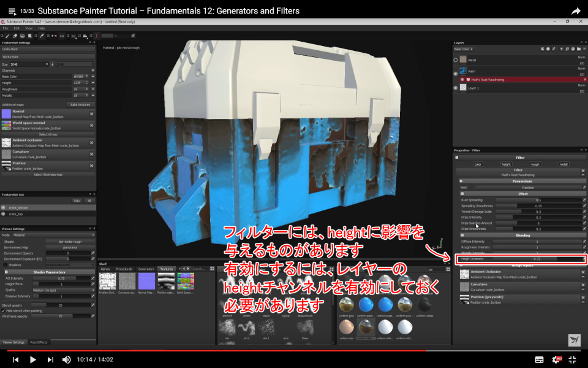The width and height of the screenshot is (588, 368).
Task: Select the projection tool icon
Action: click(22, 36)
